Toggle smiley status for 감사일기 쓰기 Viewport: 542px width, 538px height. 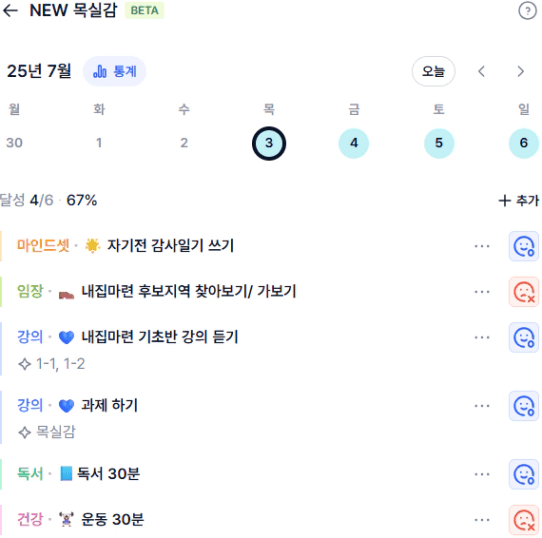524,246
